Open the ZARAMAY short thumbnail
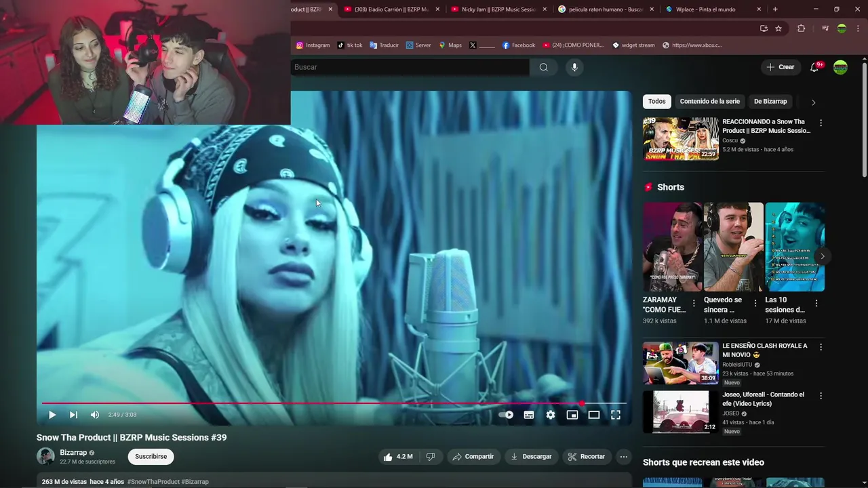The height and width of the screenshot is (488, 868). click(672, 247)
